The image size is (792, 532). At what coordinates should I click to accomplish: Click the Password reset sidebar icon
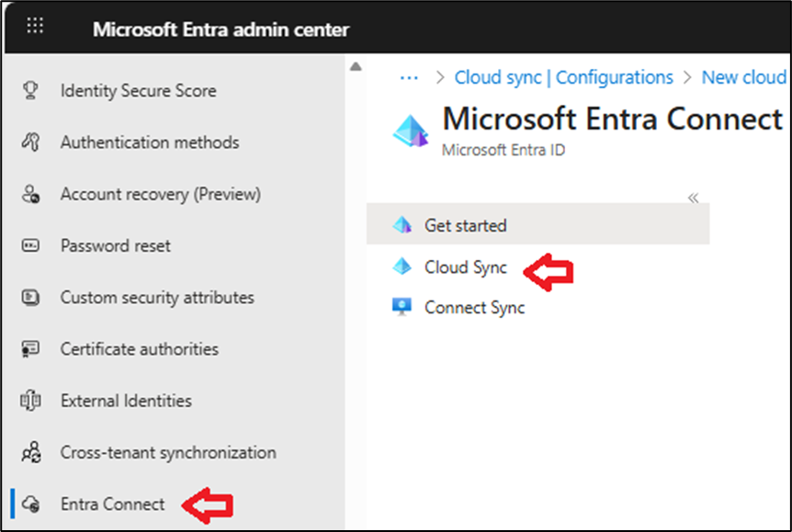point(30,246)
